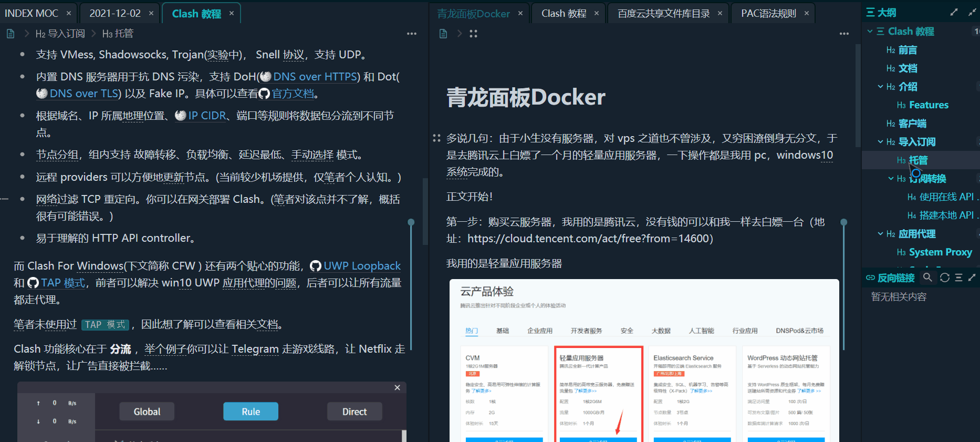
Task: Open the right pane's three-dot more menu
Action: coord(844,34)
